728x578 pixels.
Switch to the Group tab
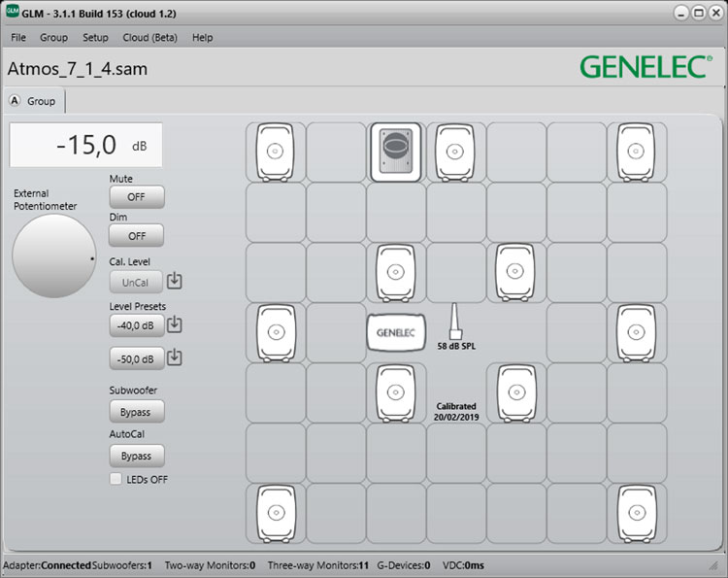pos(35,101)
